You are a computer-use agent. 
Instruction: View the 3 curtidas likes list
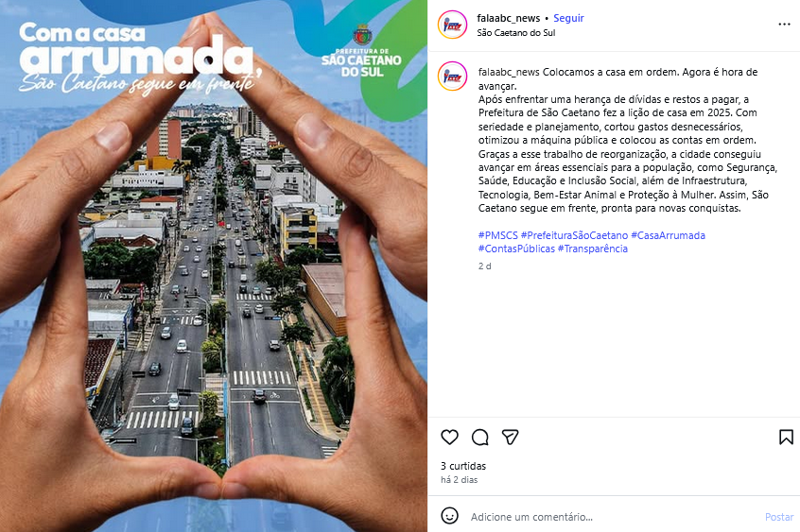[463, 466]
